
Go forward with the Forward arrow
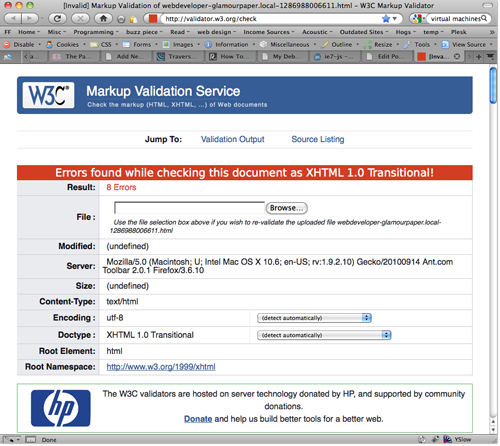point(30,18)
